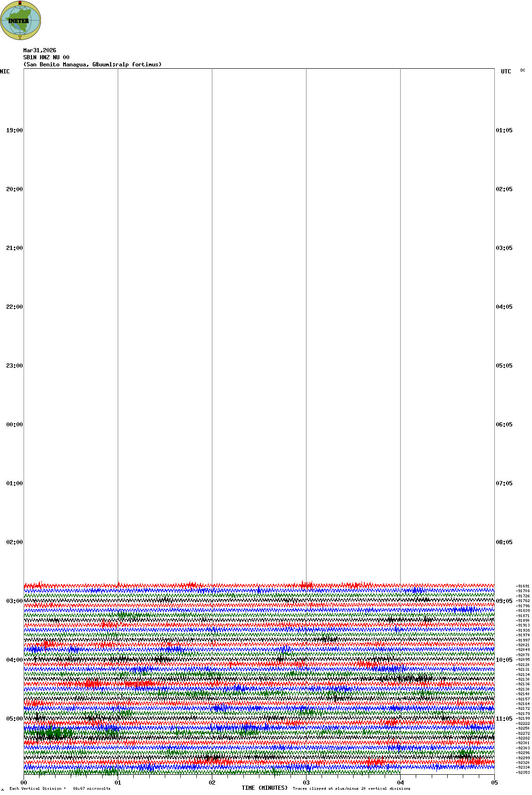Select the 03:00 NIC time label
Screen dimensions: 532x795
coord(14,601)
